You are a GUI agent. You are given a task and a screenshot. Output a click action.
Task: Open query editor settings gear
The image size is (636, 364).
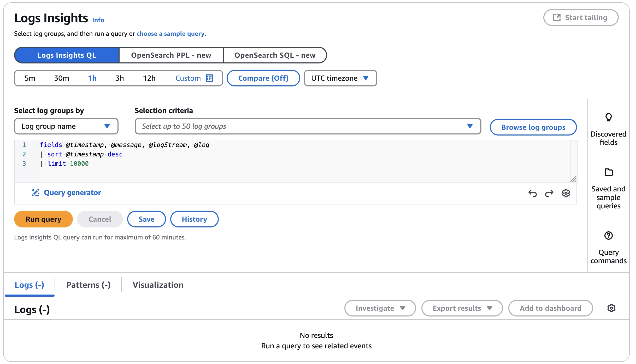pos(566,193)
